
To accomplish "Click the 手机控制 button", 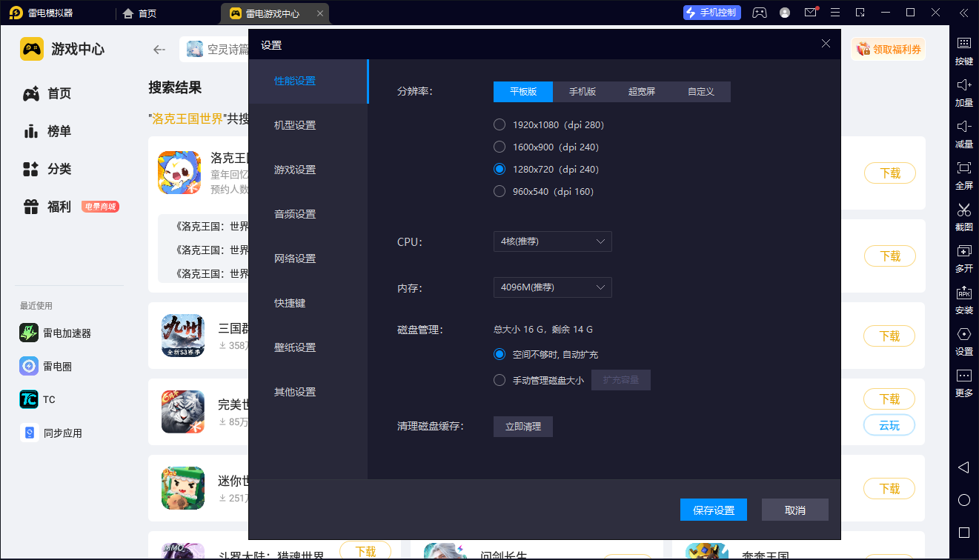I will pyautogui.click(x=711, y=13).
